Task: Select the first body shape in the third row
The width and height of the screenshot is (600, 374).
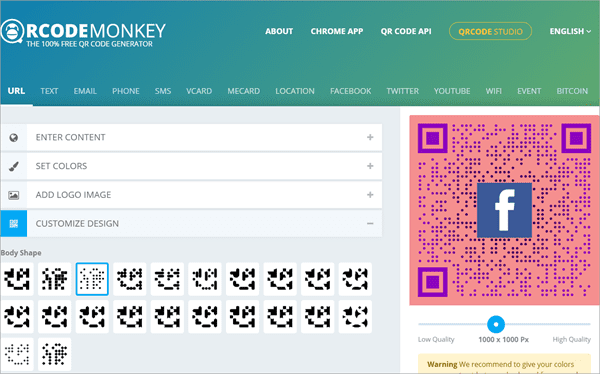Action: pos(17,354)
